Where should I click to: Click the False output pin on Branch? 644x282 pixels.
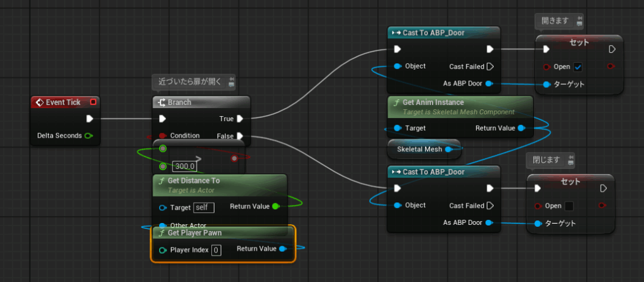240,136
